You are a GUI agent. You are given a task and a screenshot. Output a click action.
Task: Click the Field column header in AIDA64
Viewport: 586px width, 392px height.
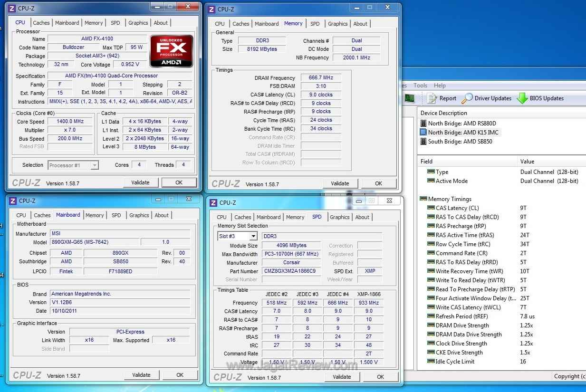point(467,162)
